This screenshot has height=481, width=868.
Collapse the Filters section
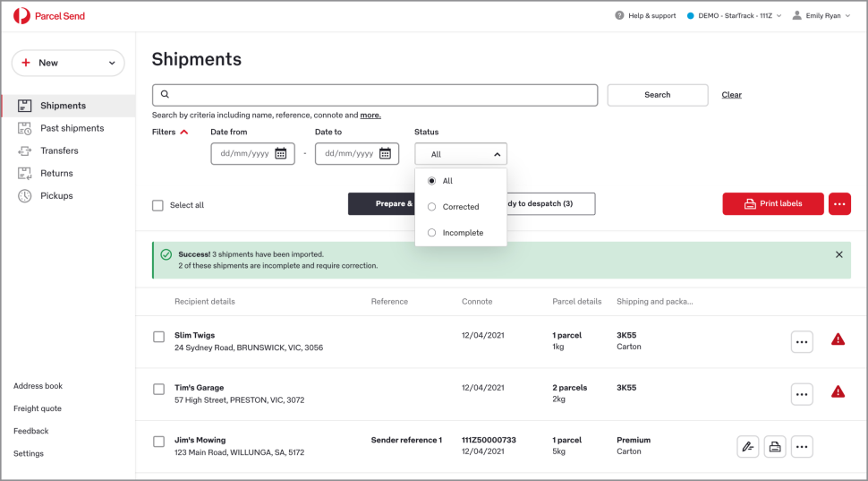[170, 132]
